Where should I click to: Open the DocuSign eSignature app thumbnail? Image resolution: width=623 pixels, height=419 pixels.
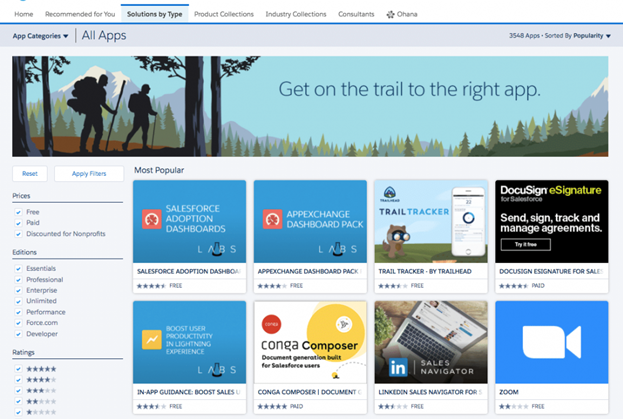551,221
